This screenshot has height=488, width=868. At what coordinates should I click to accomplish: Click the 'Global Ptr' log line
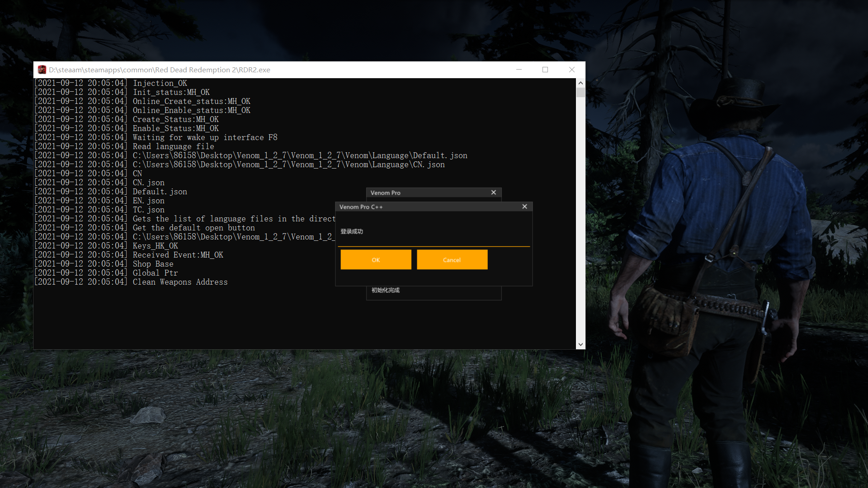pyautogui.click(x=106, y=273)
